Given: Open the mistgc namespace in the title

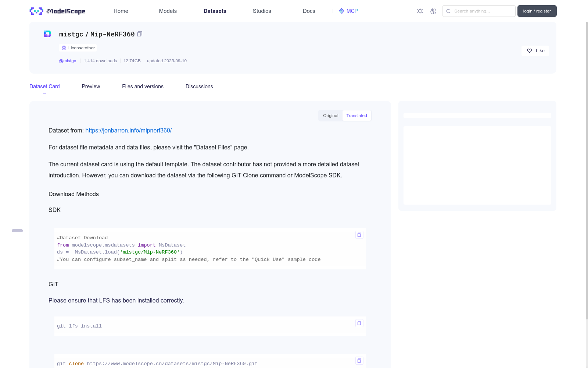Looking at the screenshot, I should [x=71, y=34].
